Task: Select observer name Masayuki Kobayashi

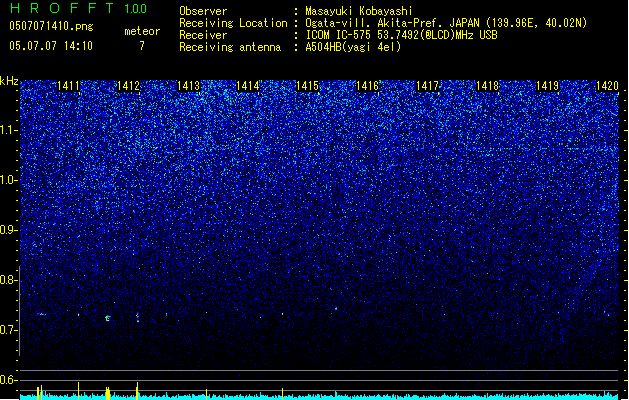Action: coord(359,11)
